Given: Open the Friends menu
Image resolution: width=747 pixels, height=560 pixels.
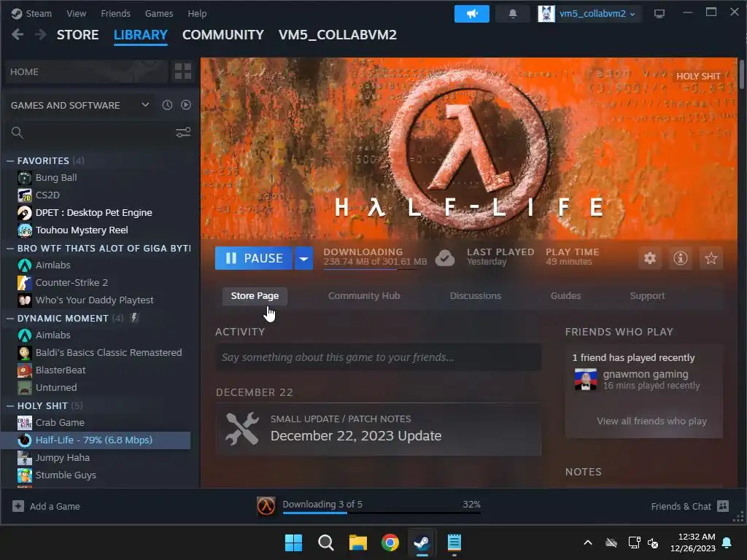Looking at the screenshot, I should pos(116,14).
